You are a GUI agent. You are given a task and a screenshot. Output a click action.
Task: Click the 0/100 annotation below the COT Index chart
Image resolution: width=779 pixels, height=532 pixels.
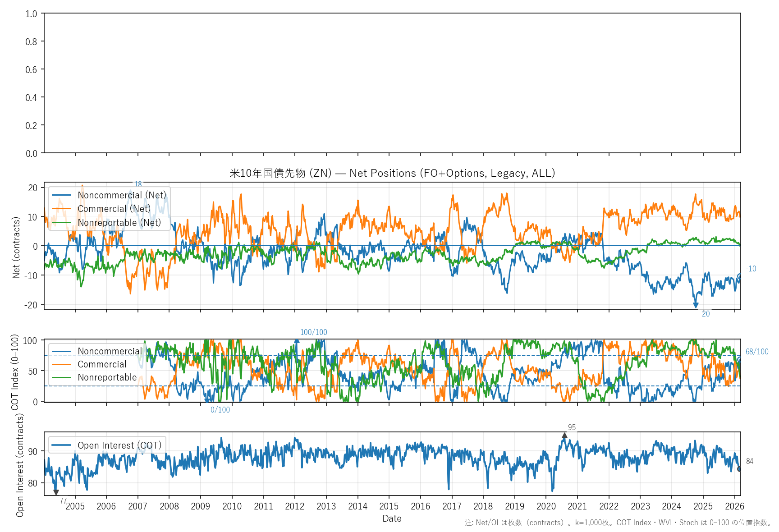coord(220,410)
